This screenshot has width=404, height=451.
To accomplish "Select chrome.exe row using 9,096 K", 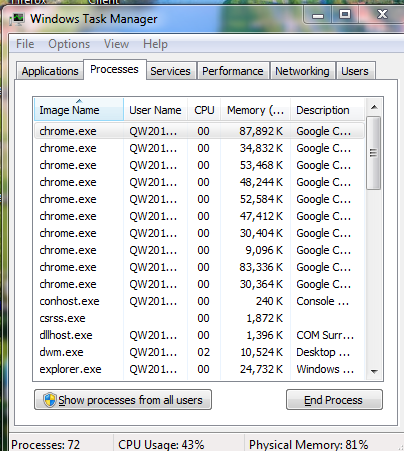I will (x=199, y=250).
